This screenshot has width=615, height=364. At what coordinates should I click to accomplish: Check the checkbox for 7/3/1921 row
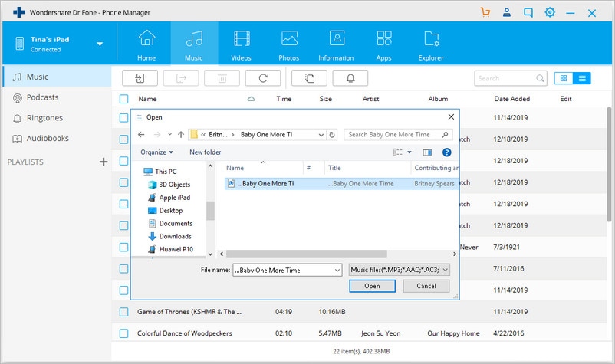(x=124, y=248)
